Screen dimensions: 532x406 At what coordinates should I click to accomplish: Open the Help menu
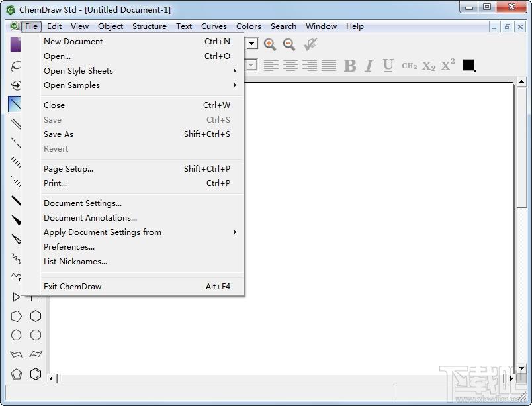(x=355, y=26)
